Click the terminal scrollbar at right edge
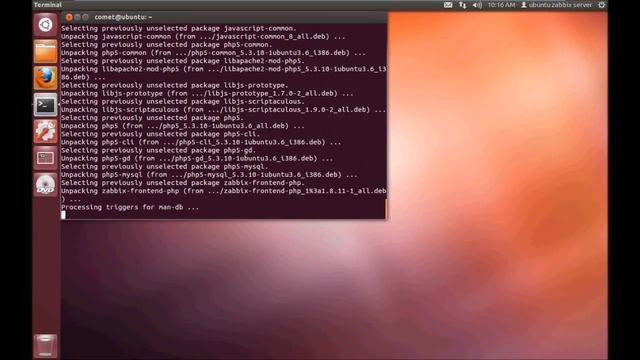Screen dimensions: 640x360 [x=385, y=209]
